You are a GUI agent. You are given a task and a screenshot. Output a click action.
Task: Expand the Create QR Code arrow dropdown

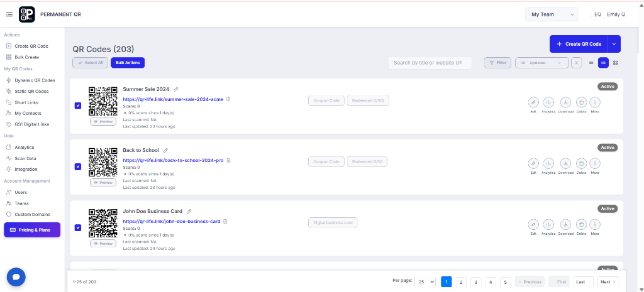[x=614, y=44]
